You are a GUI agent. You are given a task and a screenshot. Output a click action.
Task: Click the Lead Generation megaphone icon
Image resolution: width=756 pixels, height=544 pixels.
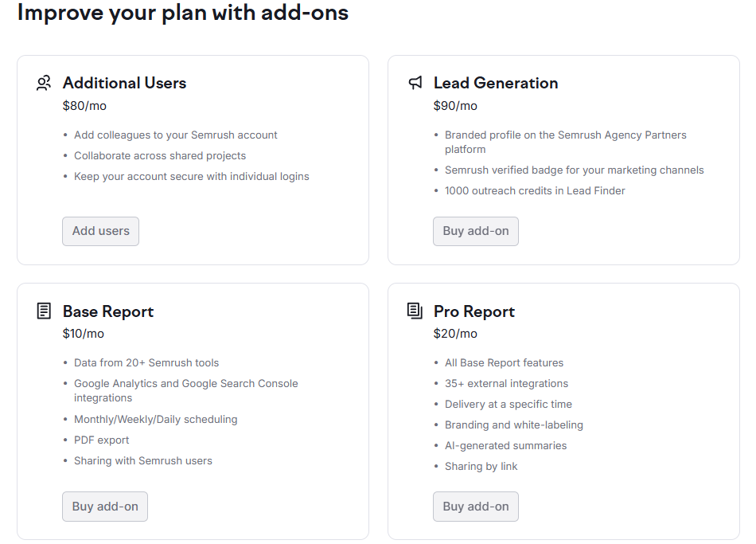click(x=415, y=83)
